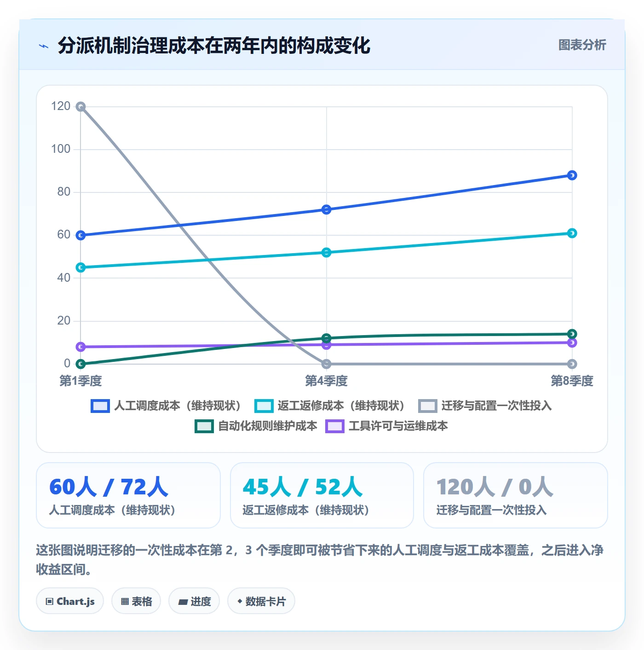Select the 数据卡片 tag chip
644x650 pixels.
click(261, 601)
